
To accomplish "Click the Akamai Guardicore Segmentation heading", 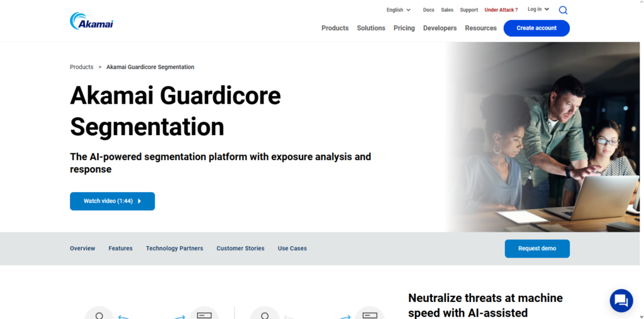I will (175, 111).
